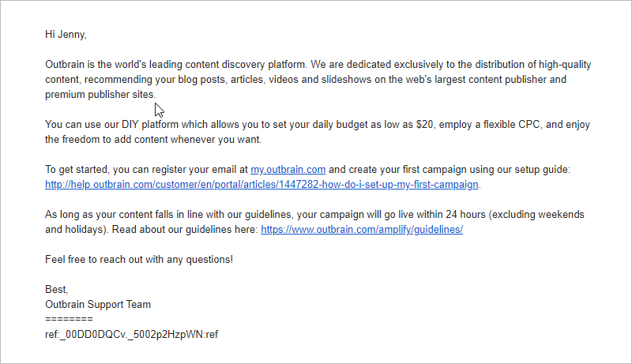Open the Outbrain amplify guidelines link
This screenshot has height=364, width=632.
[x=362, y=230]
